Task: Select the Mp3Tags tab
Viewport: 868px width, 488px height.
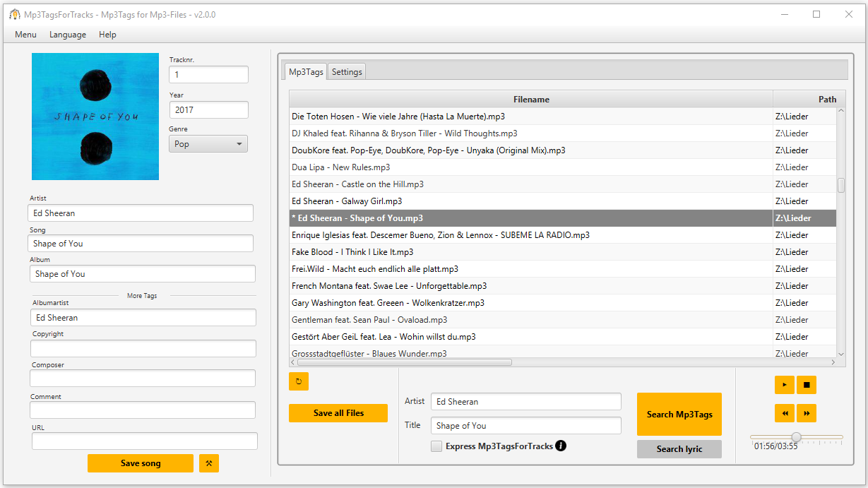Action: 306,71
